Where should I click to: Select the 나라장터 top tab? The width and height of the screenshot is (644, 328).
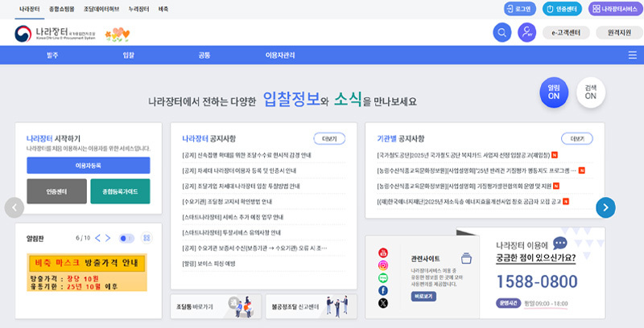(30, 9)
